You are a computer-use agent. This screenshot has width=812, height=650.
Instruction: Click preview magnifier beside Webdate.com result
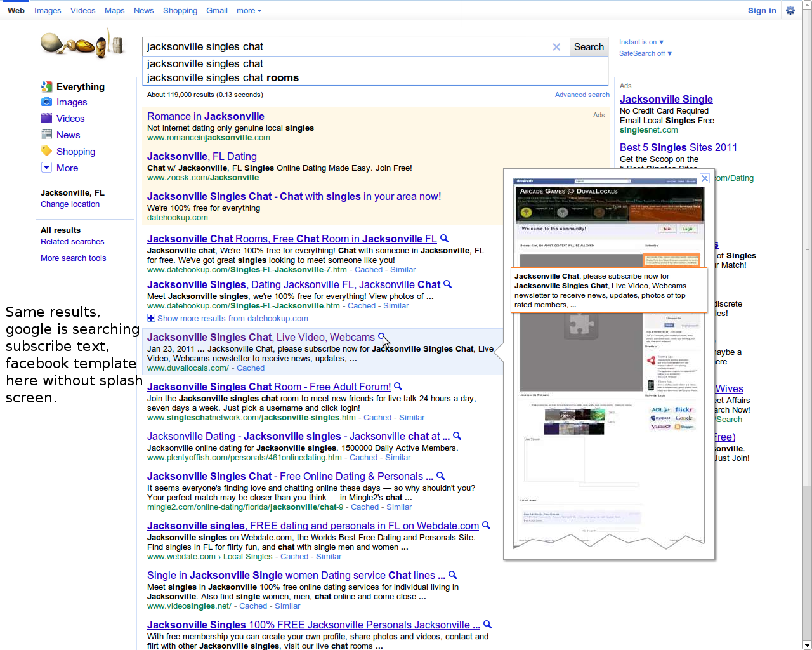[x=487, y=525]
